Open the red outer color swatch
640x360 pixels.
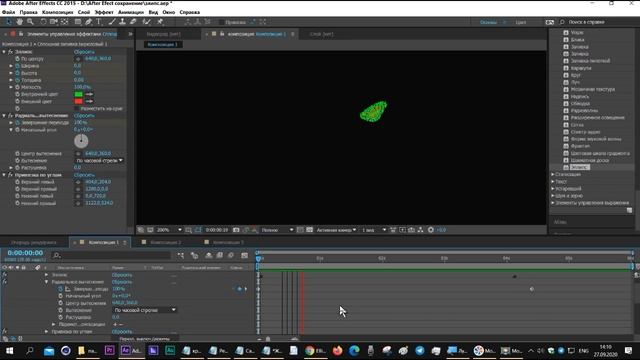point(78,101)
